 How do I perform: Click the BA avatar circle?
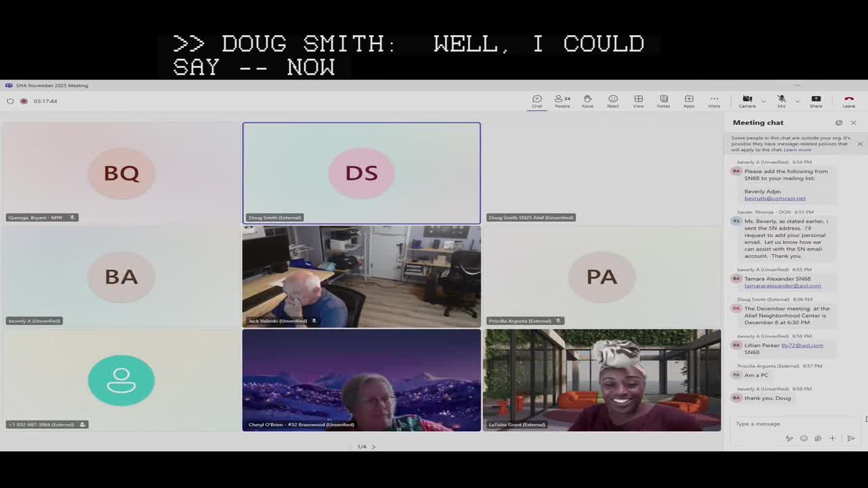tap(121, 277)
